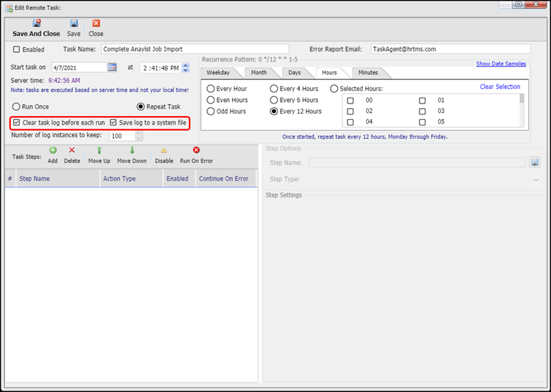Screen dimensions: 551x392
Task: Click the Disable warning icon
Action: pyautogui.click(x=164, y=150)
